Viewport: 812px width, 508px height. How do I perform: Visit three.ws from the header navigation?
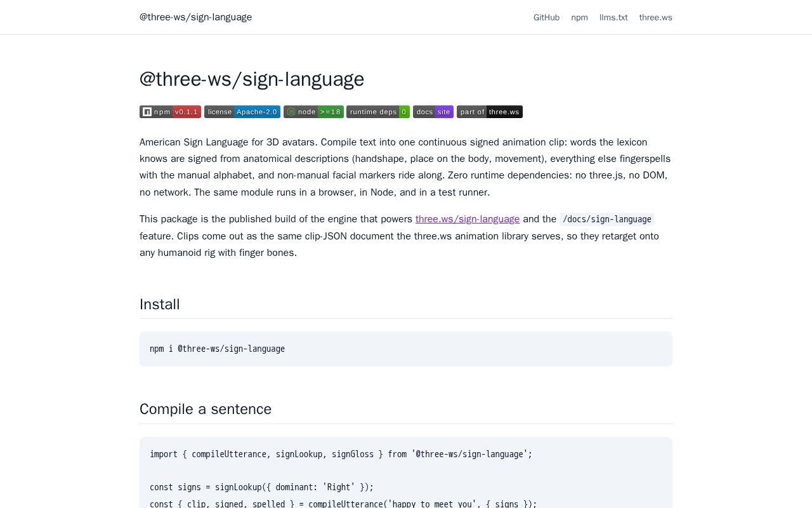pos(655,17)
